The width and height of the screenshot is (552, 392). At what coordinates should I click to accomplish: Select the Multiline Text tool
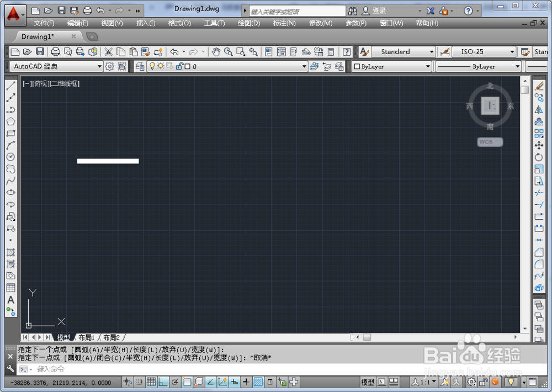(11, 300)
